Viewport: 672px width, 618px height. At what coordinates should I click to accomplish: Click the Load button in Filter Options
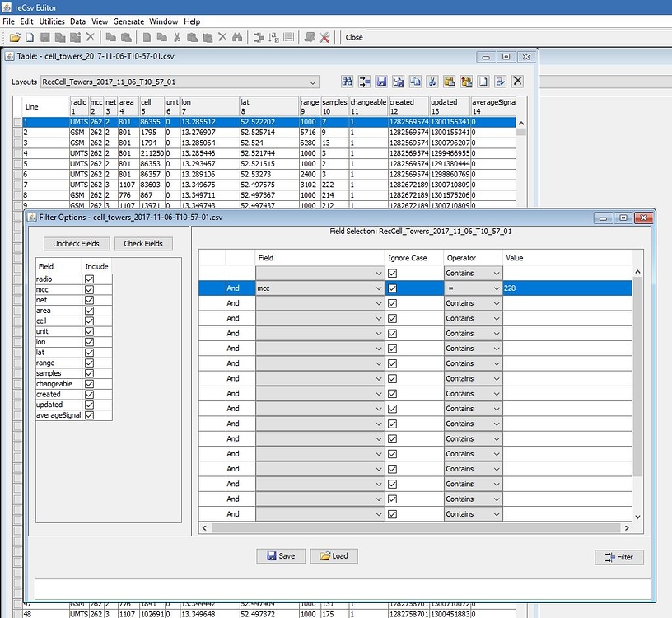334,555
